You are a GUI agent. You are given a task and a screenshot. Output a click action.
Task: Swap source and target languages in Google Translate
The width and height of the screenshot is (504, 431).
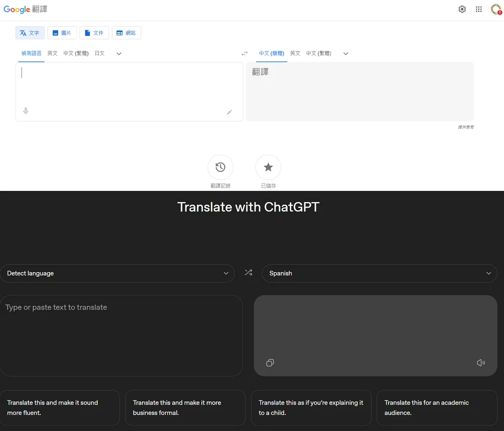click(x=244, y=53)
